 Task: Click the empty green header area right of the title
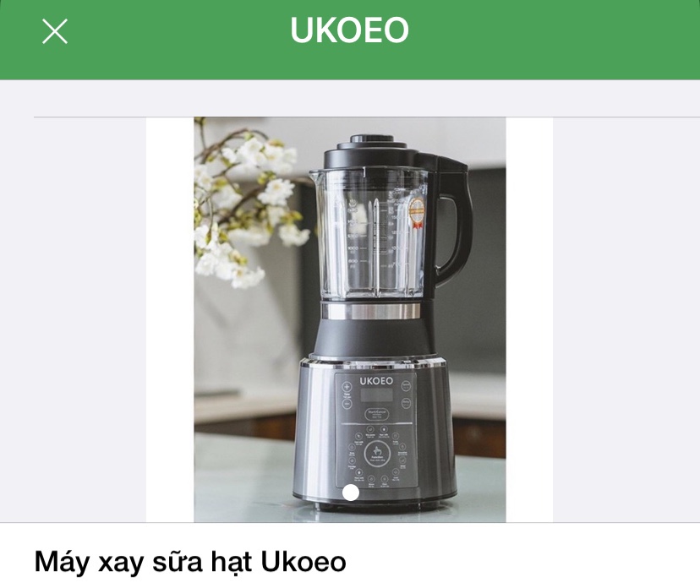click(554, 31)
